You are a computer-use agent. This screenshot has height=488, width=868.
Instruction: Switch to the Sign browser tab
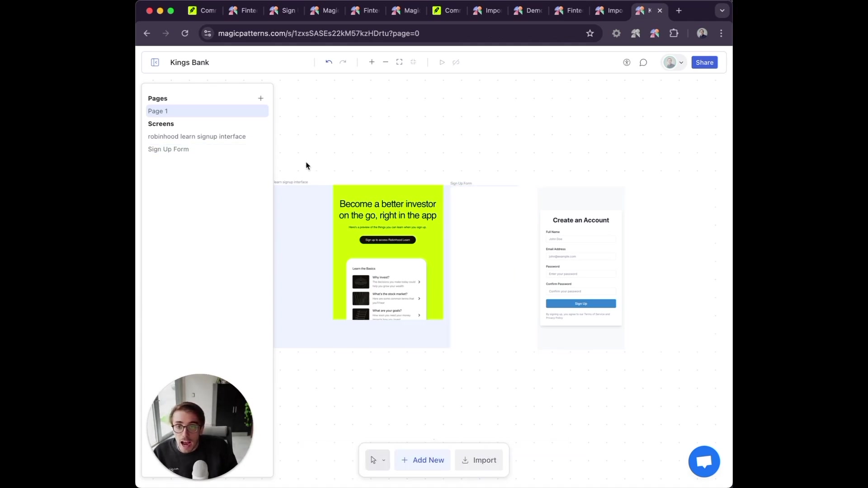pyautogui.click(x=283, y=10)
